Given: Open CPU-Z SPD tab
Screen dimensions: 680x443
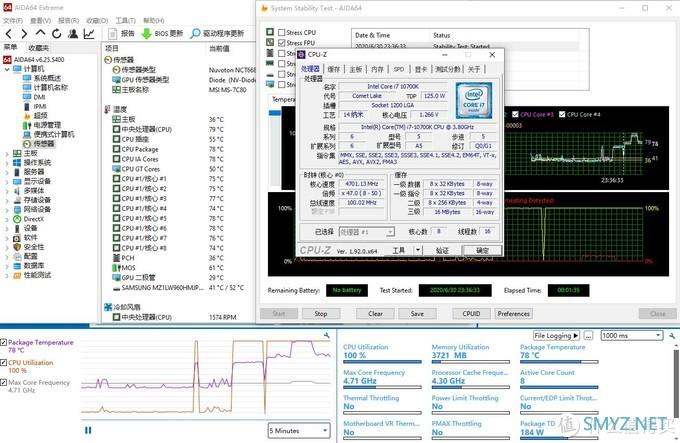Looking at the screenshot, I should click(399, 69).
